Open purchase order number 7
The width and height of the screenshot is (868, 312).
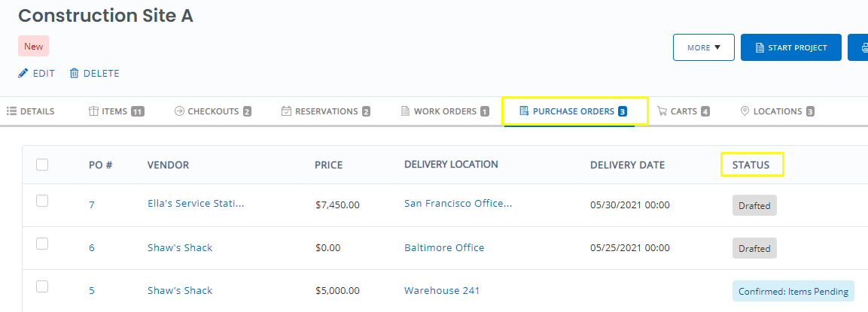[x=92, y=204]
